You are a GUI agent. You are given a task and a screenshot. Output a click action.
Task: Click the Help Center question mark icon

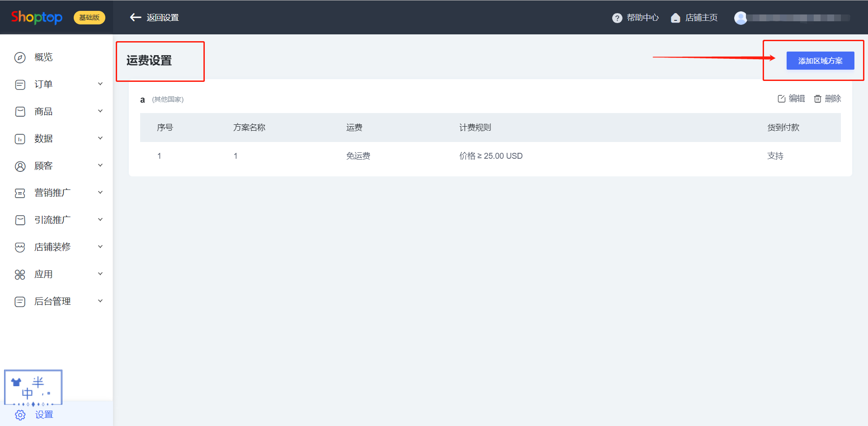coord(617,18)
